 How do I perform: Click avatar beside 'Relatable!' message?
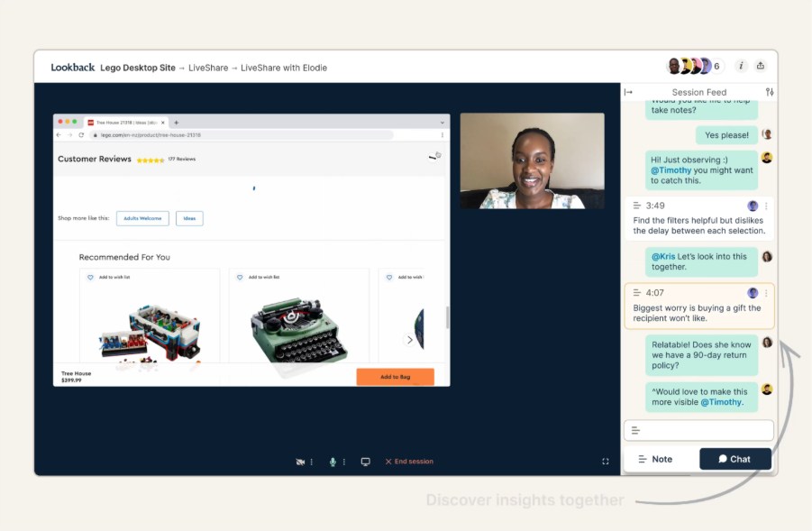point(767,342)
